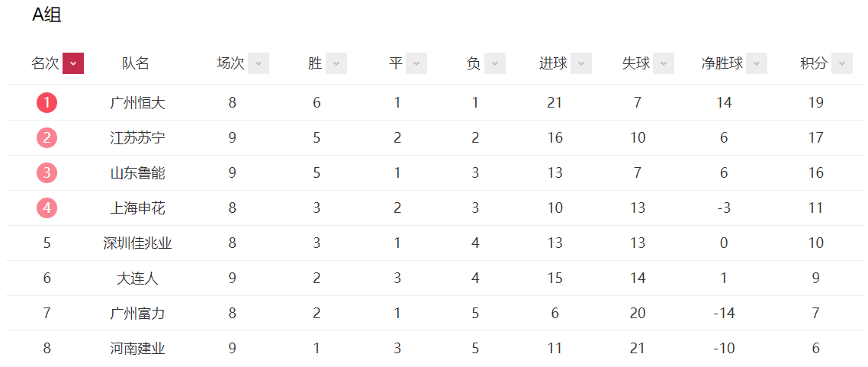This screenshot has width=868, height=367.
Task: Click the rank 4 badge
Action: (47, 208)
